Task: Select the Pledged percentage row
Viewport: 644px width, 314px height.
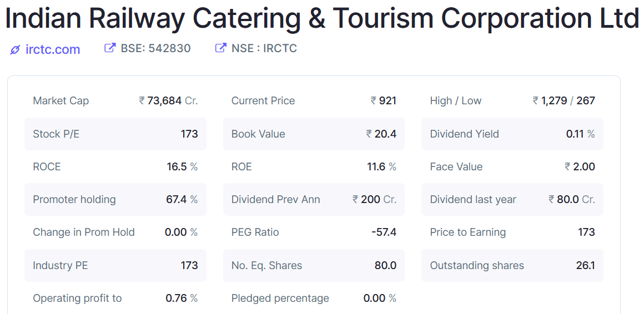Action: tap(314, 298)
